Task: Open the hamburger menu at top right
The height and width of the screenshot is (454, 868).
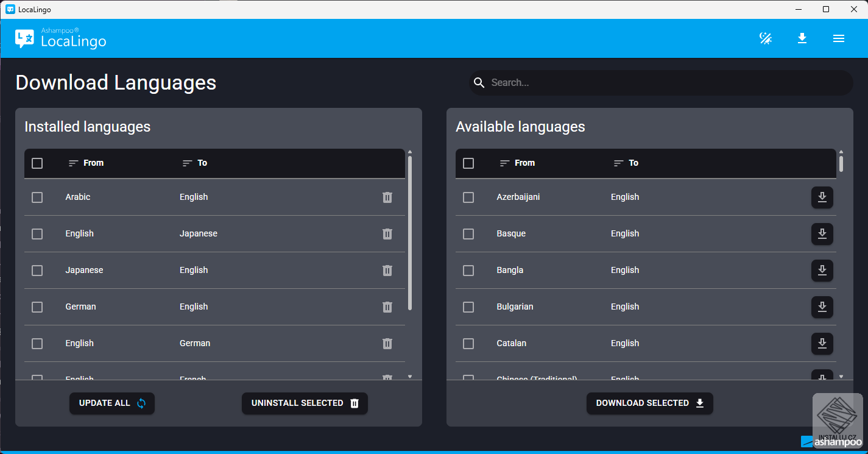Action: tap(839, 38)
